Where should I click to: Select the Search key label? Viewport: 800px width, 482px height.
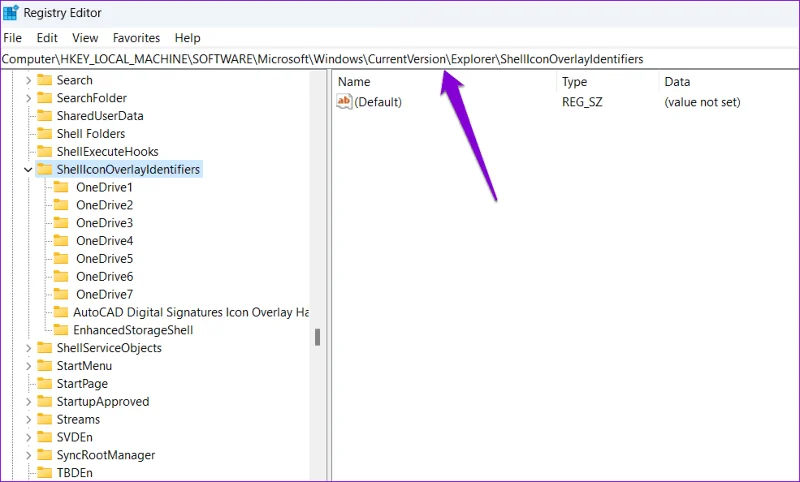coord(74,80)
